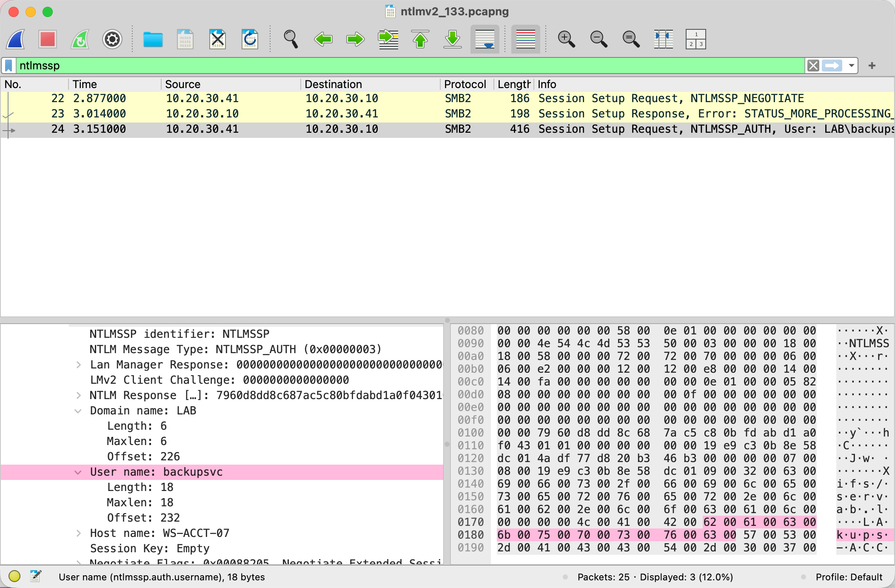The height and width of the screenshot is (588, 895).
Task: Collapse User name backupsvc tree
Action: click(x=78, y=472)
